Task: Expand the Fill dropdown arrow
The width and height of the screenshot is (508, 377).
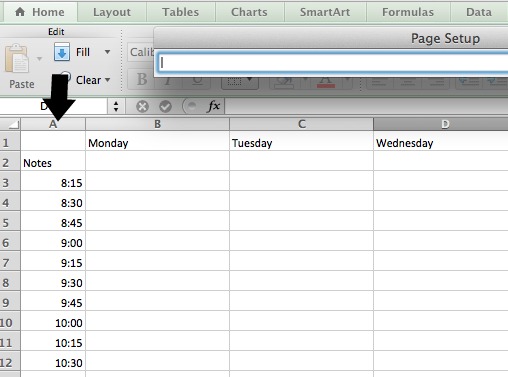Action: (x=107, y=52)
